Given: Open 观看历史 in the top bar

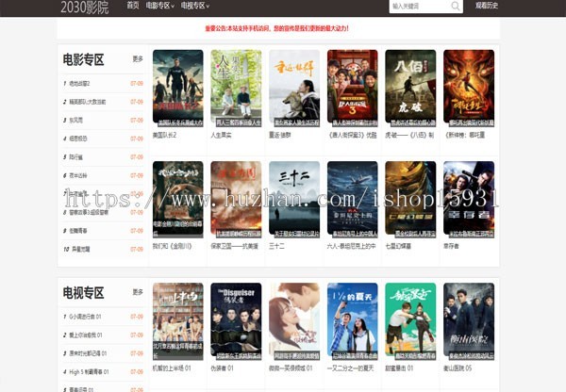Looking at the screenshot, I should (x=486, y=6).
